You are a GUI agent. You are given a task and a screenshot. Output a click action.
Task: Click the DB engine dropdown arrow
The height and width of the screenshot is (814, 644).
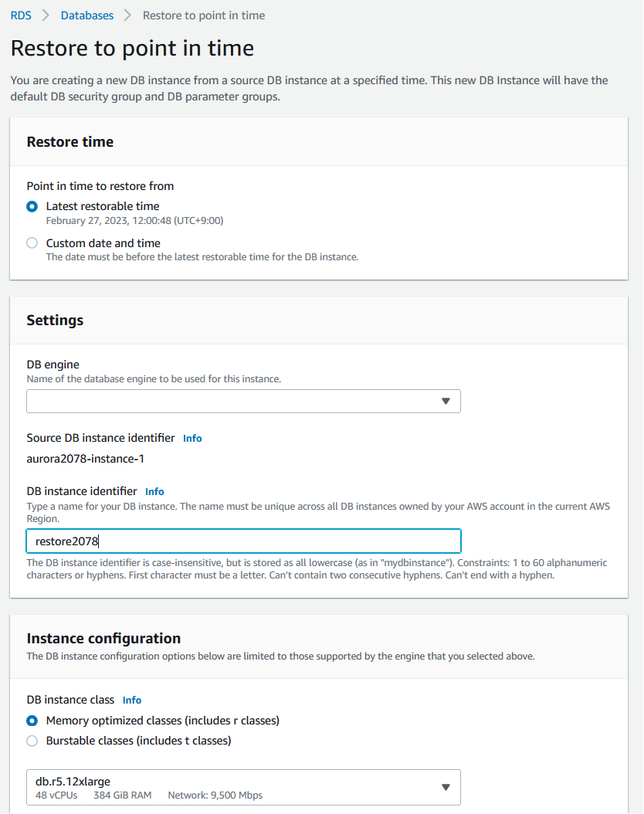(x=446, y=402)
